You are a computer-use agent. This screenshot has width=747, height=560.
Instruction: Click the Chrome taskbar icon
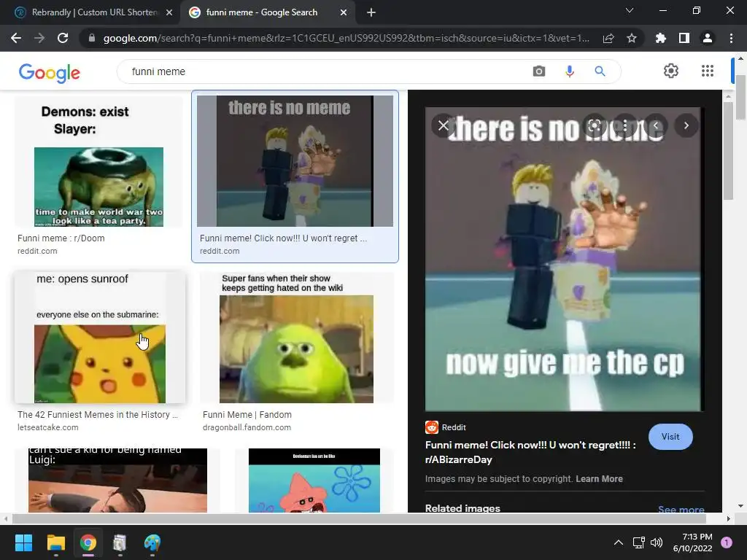click(88, 542)
